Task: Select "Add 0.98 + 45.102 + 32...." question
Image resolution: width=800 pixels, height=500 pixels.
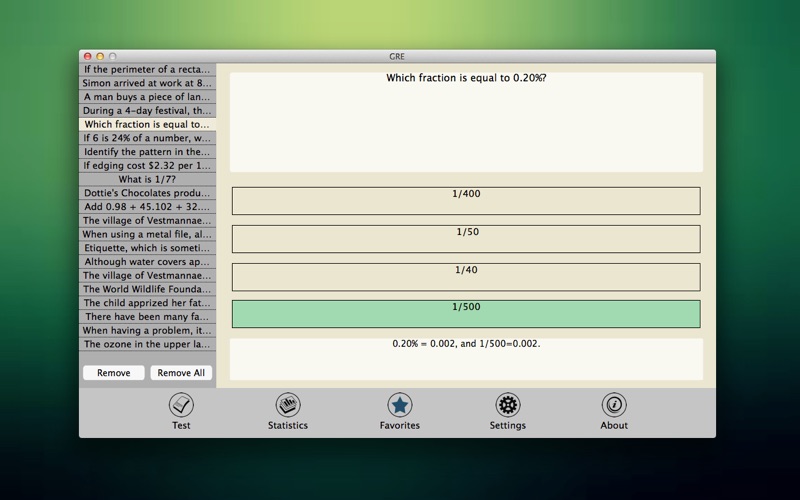Action: tap(147, 207)
